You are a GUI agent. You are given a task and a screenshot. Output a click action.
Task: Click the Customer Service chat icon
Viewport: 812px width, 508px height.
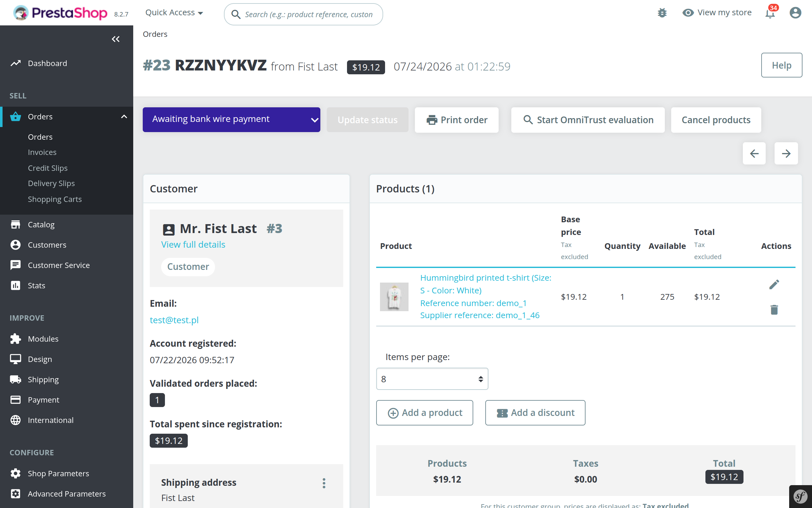click(x=16, y=265)
